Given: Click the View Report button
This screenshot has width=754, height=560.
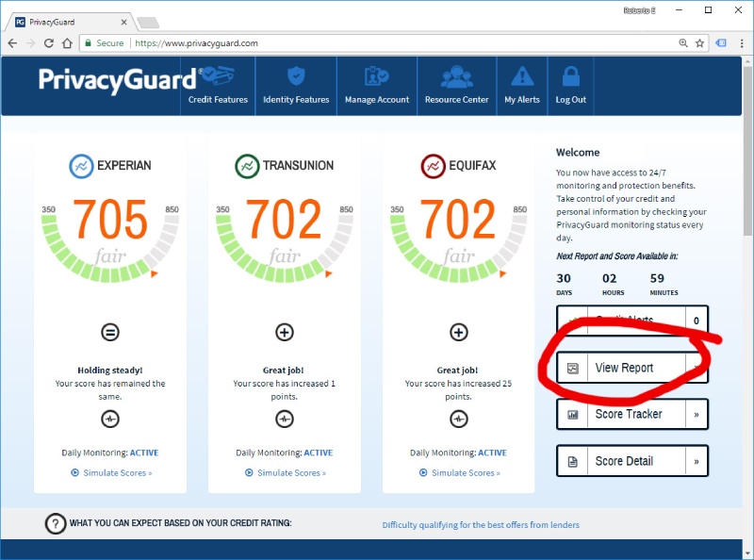Looking at the screenshot, I should pos(632,368).
